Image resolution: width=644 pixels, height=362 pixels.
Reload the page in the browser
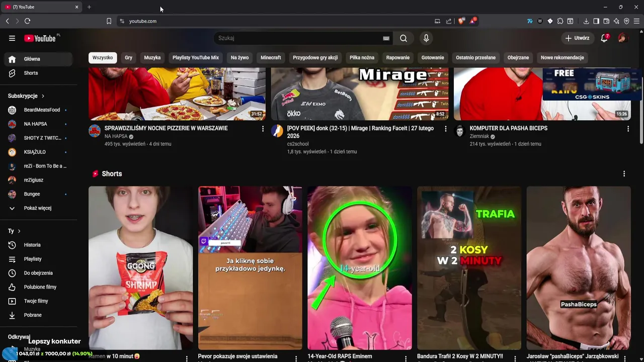pyautogui.click(x=27, y=21)
